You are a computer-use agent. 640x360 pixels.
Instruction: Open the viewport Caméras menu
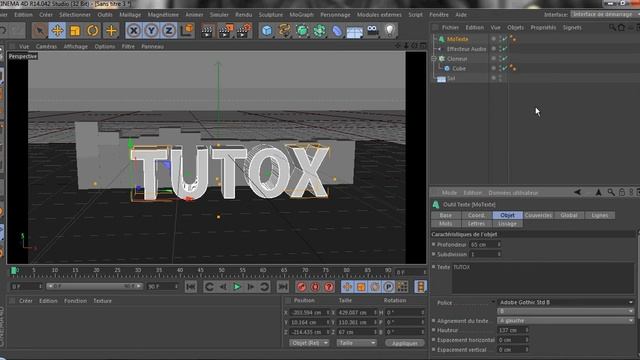point(46,47)
